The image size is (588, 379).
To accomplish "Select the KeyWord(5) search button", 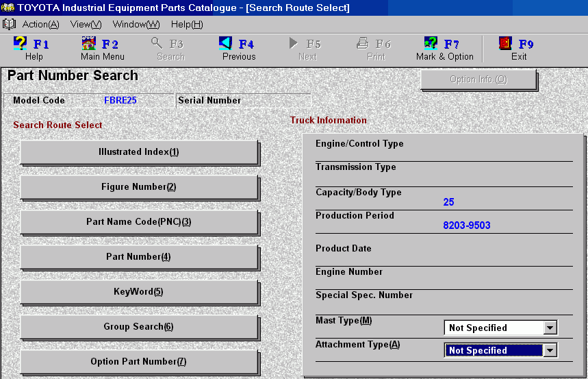I will [139, 292].
